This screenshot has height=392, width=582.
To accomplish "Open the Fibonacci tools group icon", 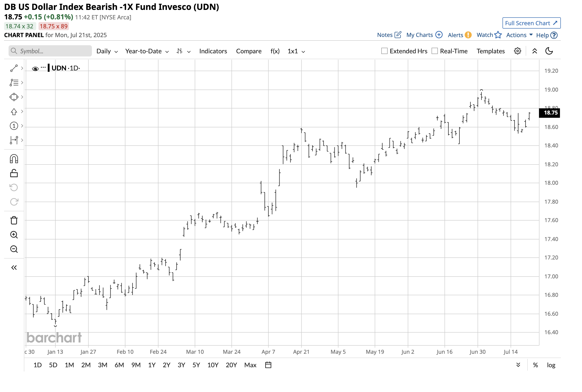I will 14,83.
